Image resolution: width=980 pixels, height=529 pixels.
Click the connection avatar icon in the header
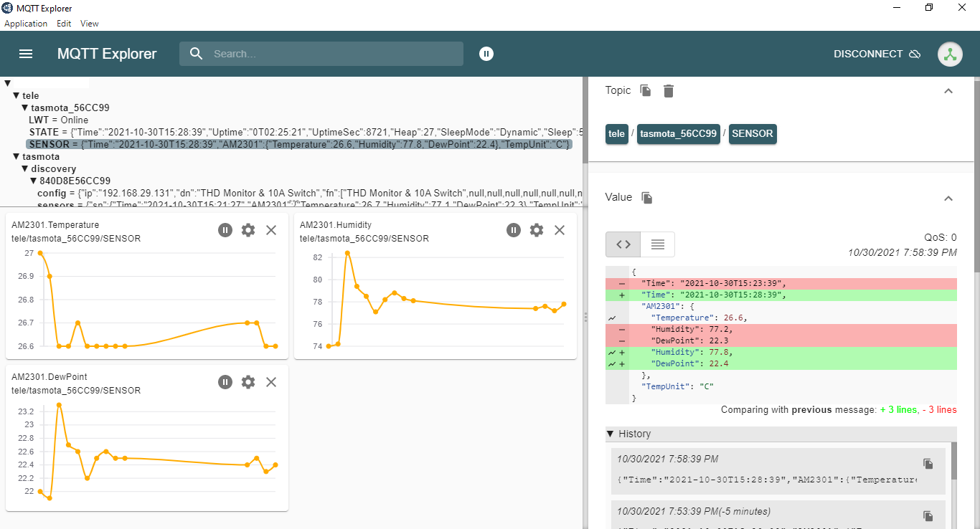click(x=951, y=54)
